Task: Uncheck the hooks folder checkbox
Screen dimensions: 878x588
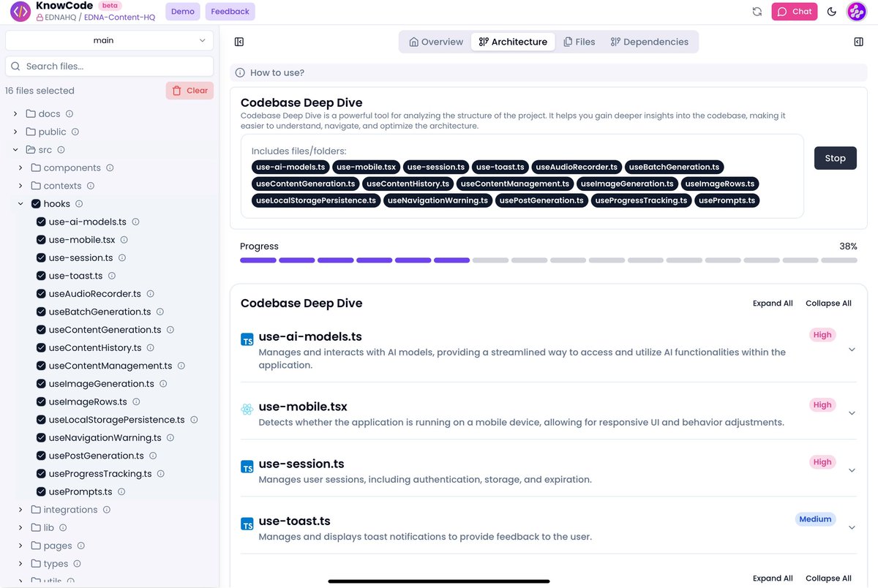Action: [x=36, y=203]
